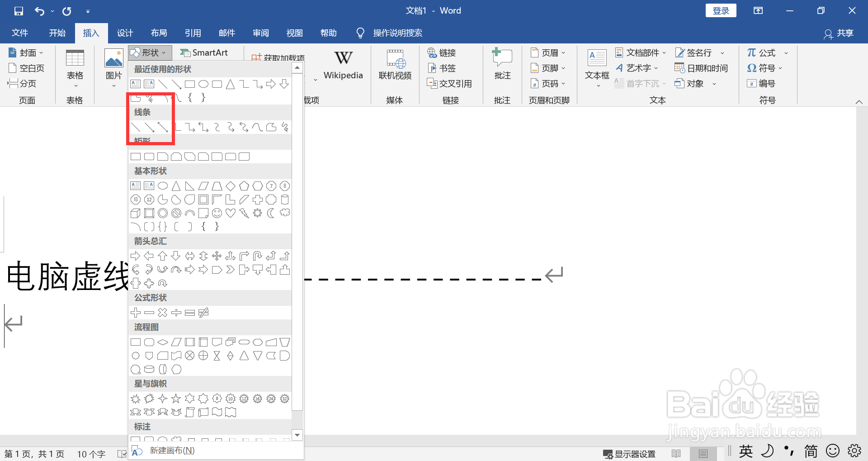Open the 文件 File menu
The height and width of the screenshot is (461, 868).
[x=20, y=33]
